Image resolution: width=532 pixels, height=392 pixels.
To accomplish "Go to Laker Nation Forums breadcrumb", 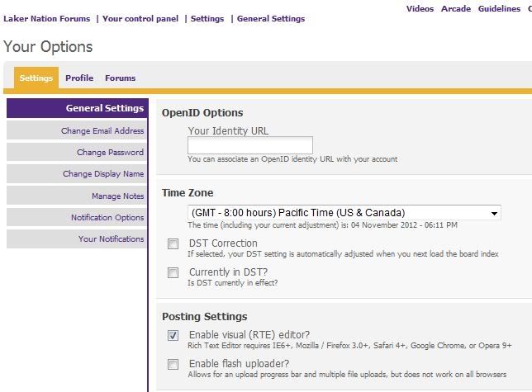I will click(47, 19).
